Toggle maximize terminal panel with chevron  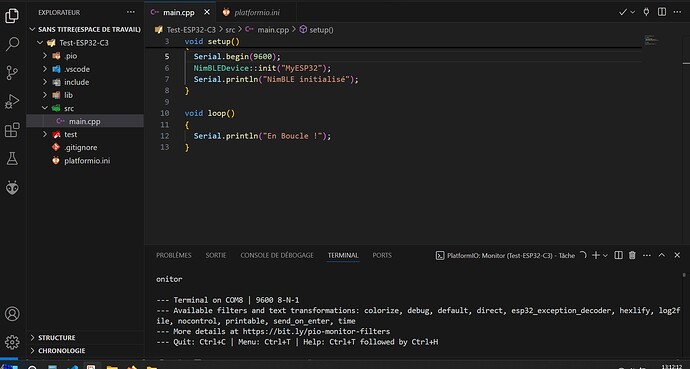coord(662,255)
